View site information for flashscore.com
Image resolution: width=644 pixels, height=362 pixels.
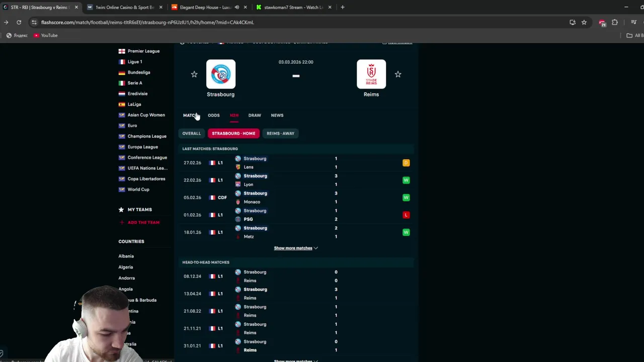34,22
